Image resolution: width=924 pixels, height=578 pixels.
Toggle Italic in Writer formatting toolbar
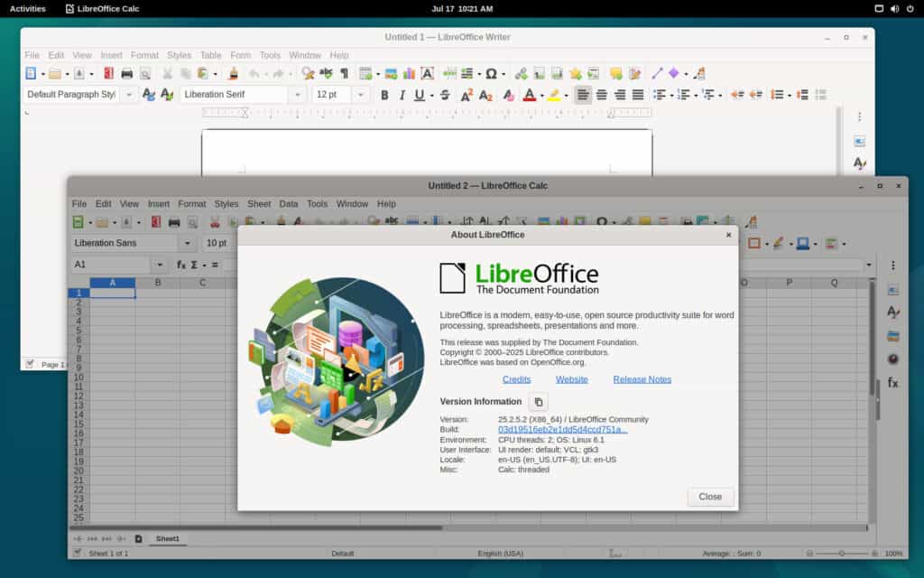click(402, 95)
